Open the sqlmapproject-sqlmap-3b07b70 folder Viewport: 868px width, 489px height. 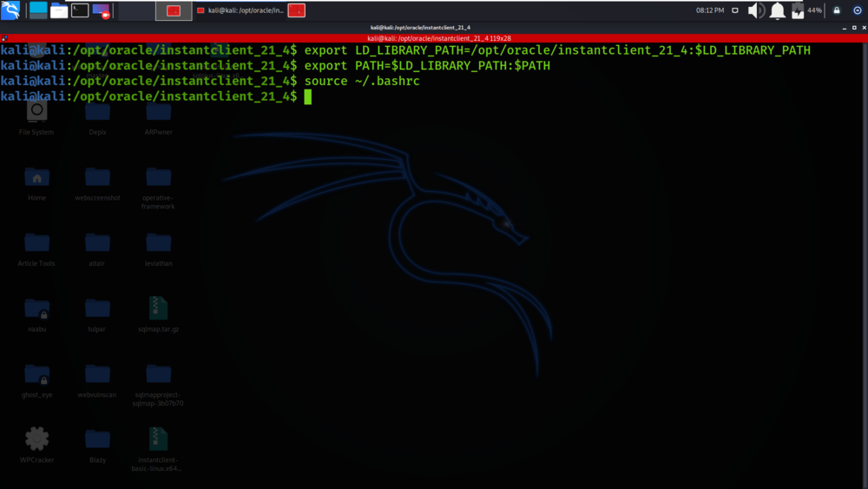(x=158, y=386)
